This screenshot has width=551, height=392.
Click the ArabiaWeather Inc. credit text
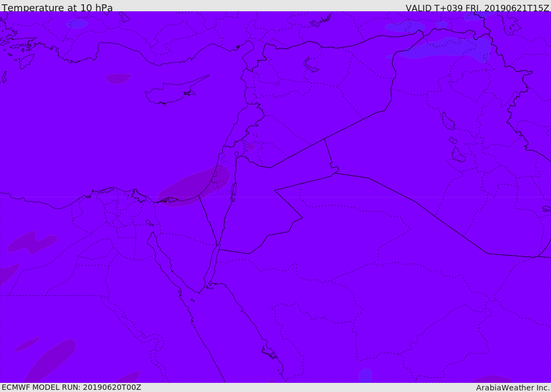coord(513,388)
